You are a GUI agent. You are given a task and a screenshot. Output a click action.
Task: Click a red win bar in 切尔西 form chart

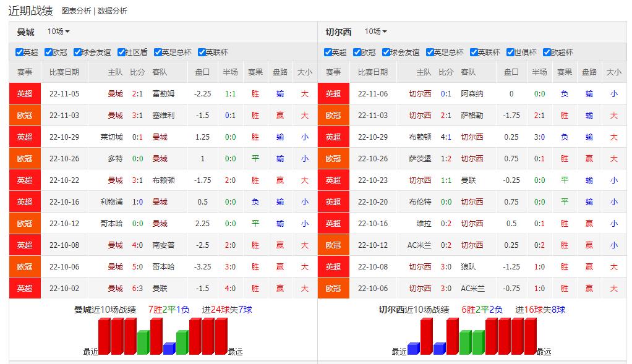427,336
